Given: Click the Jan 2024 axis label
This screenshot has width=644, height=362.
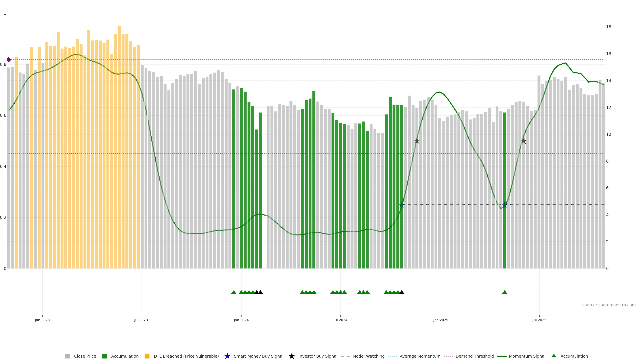Looking at the screenshot, I should pos(241,320).
